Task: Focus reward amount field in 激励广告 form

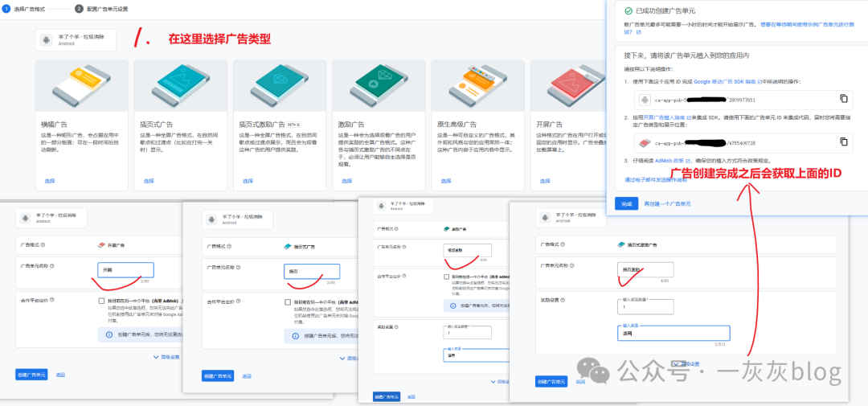Action: click(x=467, y=332)
